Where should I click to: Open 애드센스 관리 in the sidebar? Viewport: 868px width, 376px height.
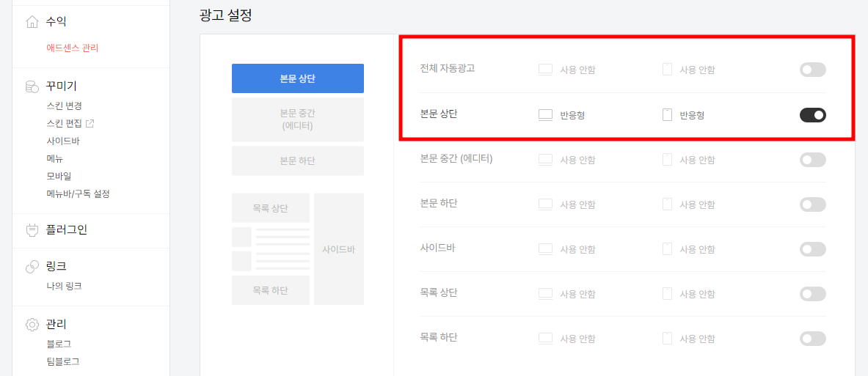(x=73, y=48)
